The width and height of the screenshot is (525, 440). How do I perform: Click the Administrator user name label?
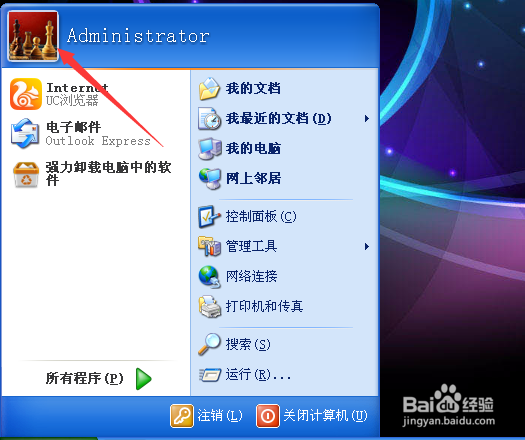(x=138, y=36)
